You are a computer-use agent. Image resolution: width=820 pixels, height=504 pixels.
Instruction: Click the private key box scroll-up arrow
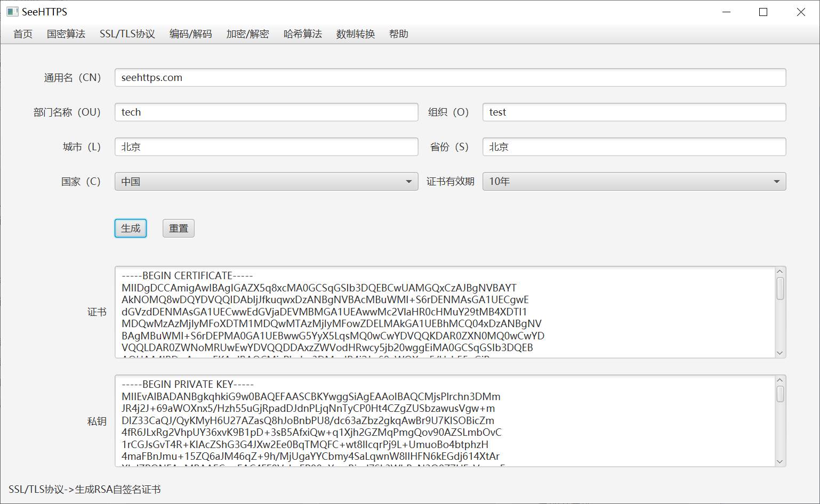[780, 380]
